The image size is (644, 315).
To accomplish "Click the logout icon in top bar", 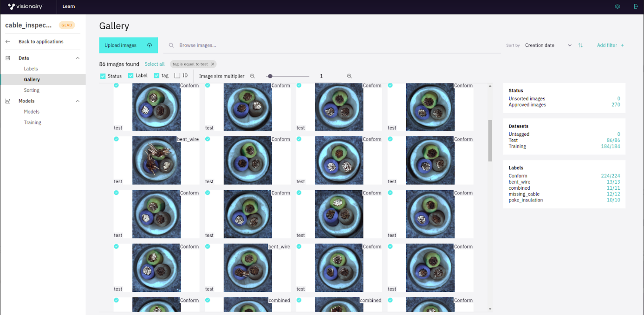I will coord(636,6).
